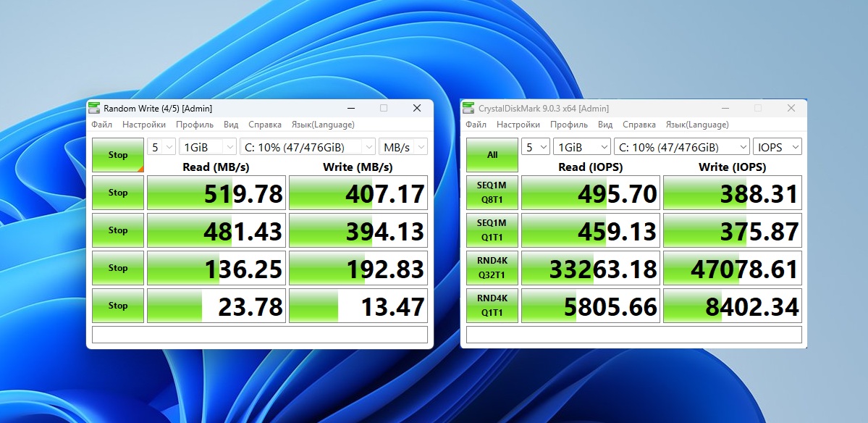Click the 388.31 write IOPS result
Viewport: 868px width, 423px height.
(x=733, y=193)
